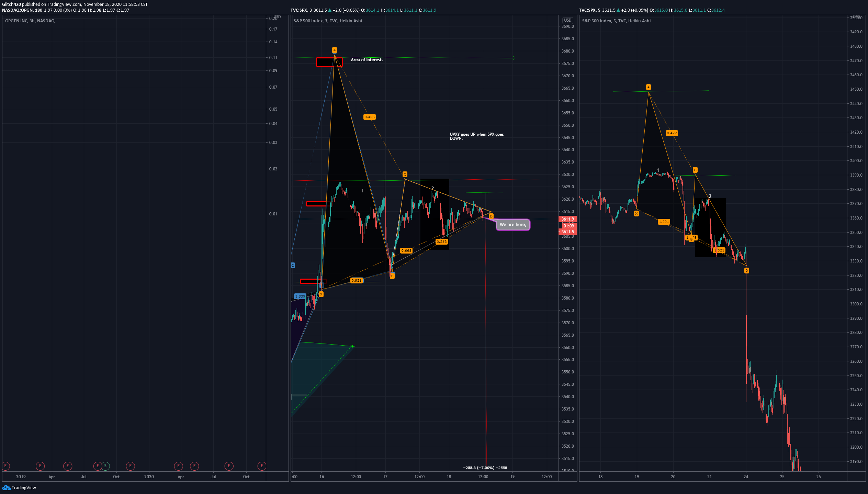Click the 'Area of Interest.' annotation text
Viewport: 868px width, 494px height.
tap(367, 60)
